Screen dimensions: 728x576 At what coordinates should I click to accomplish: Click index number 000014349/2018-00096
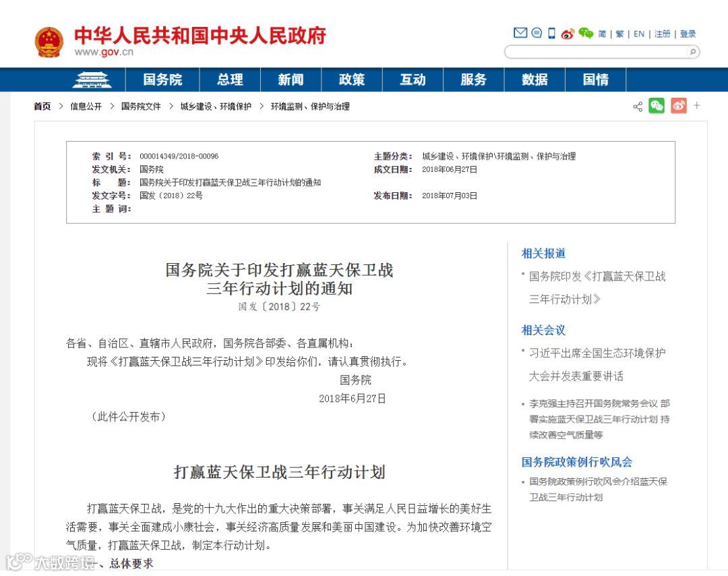pyautogui.click(x=179, y=156)
